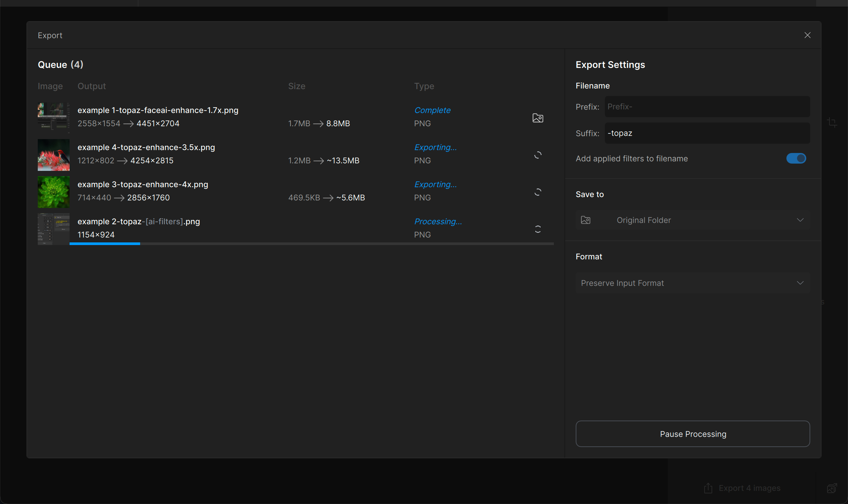
Task: Click spinner icon for example 4 export
Action: click(x=538, y=155)
